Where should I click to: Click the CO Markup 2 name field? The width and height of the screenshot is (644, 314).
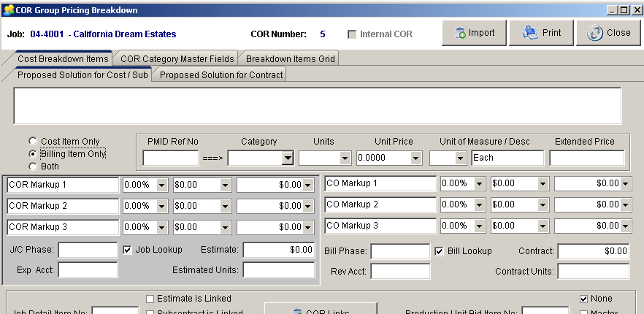(380, 204)
